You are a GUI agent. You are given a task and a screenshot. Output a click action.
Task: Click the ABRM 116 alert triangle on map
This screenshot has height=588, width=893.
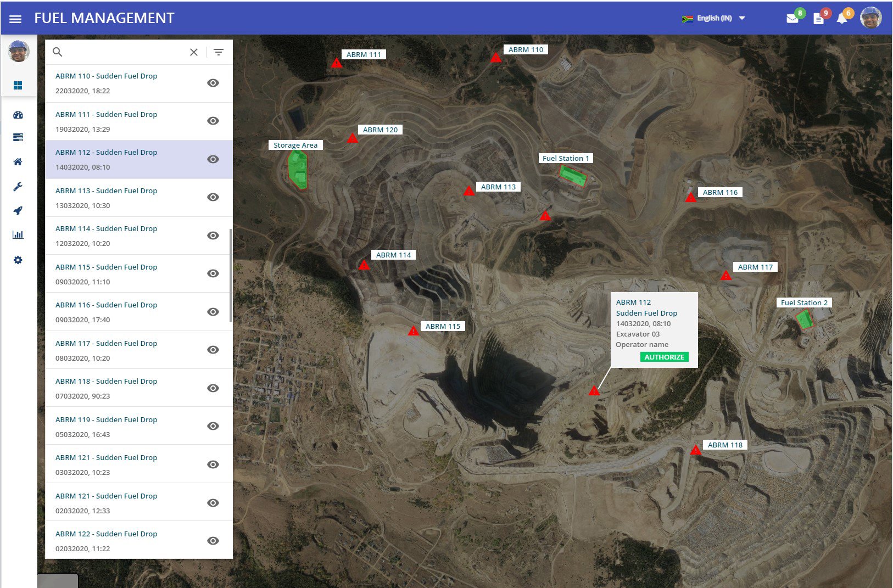(691, 197)
